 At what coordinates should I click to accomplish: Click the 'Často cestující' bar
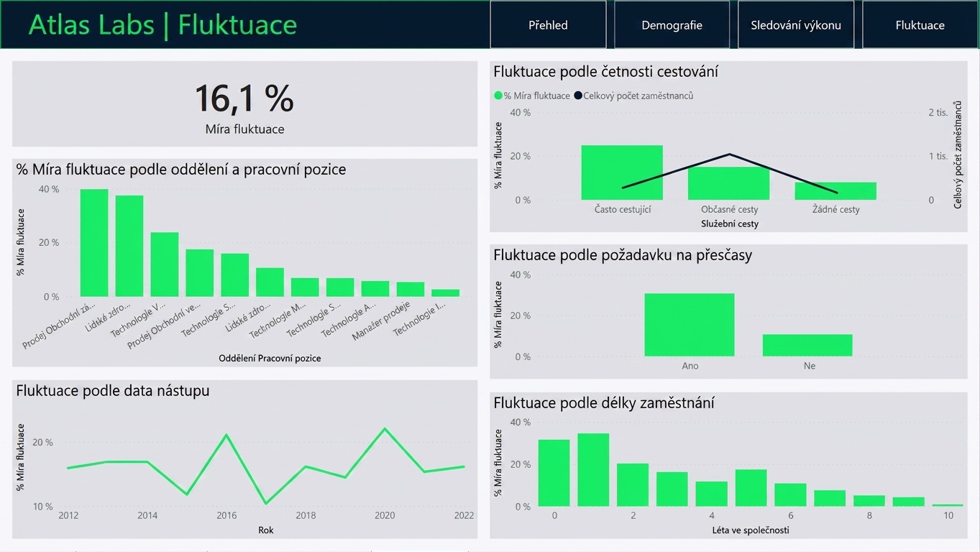pos(622,172)
